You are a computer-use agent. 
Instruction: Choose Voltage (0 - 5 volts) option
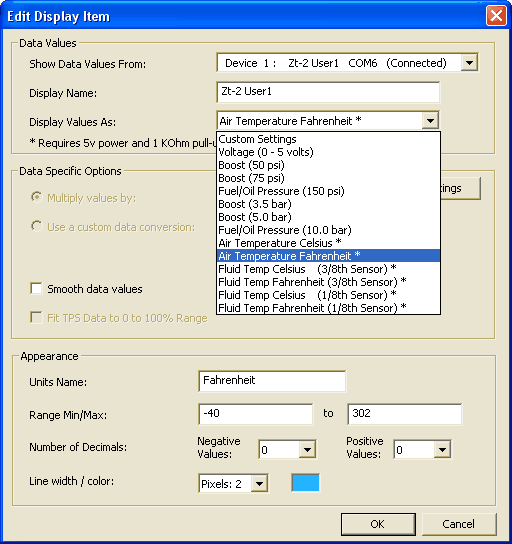coord(328,152)
